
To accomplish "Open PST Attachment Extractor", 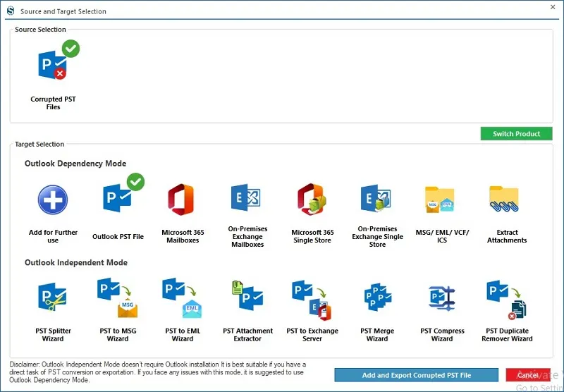I will click(x=247, y=295).
